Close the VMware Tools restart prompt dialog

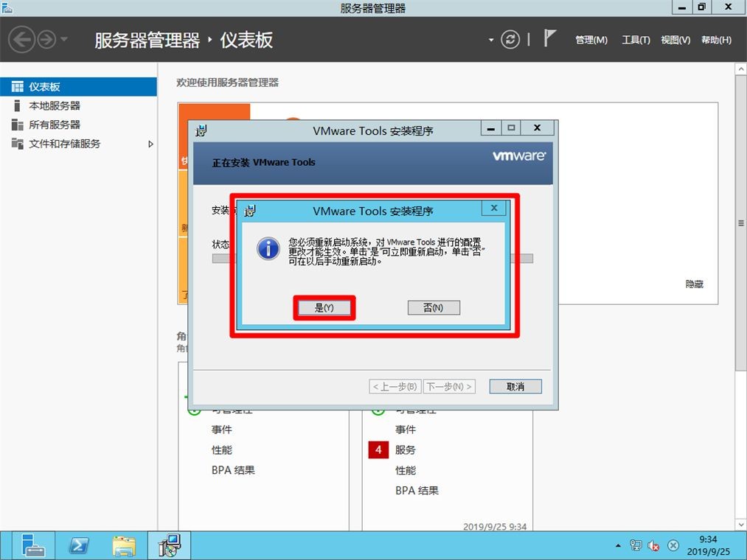click(x=494, y=208)
